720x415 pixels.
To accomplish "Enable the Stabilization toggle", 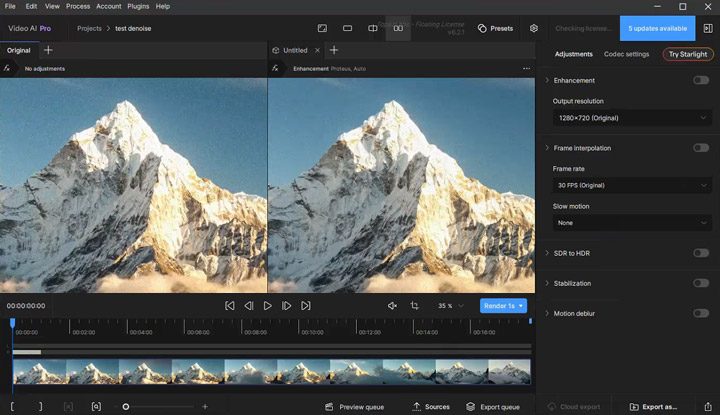I will [x=701, y=283].
